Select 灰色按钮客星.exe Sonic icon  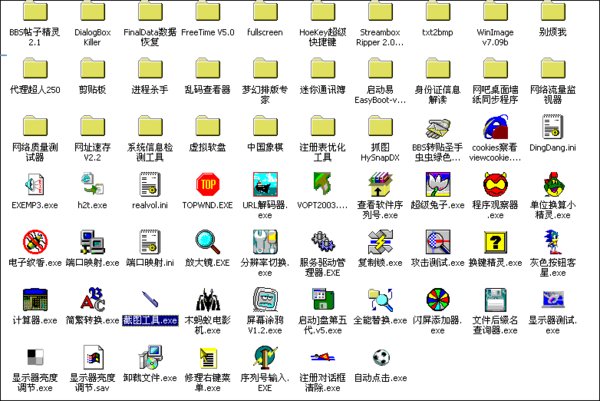click(553, 242)
